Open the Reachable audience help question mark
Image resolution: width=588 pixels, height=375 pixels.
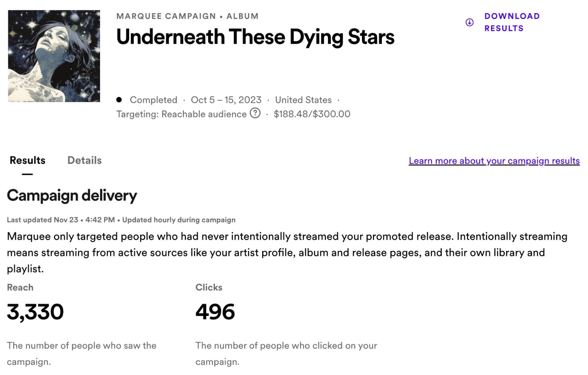click(x=255, y=114)
